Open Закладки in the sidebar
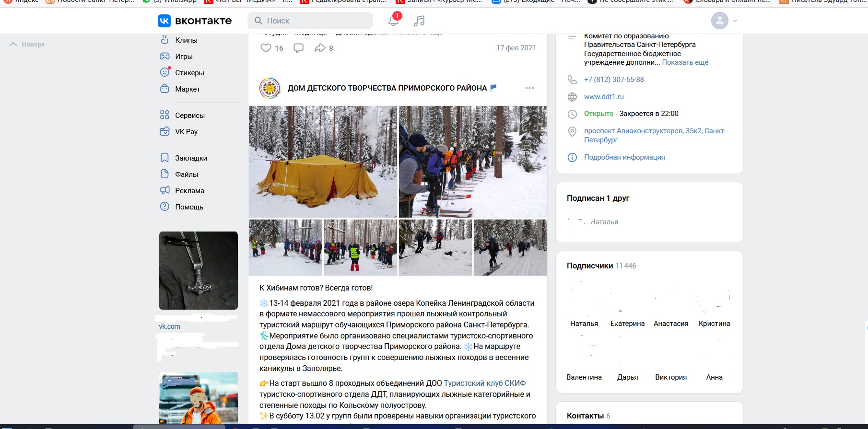 point(191,158)
